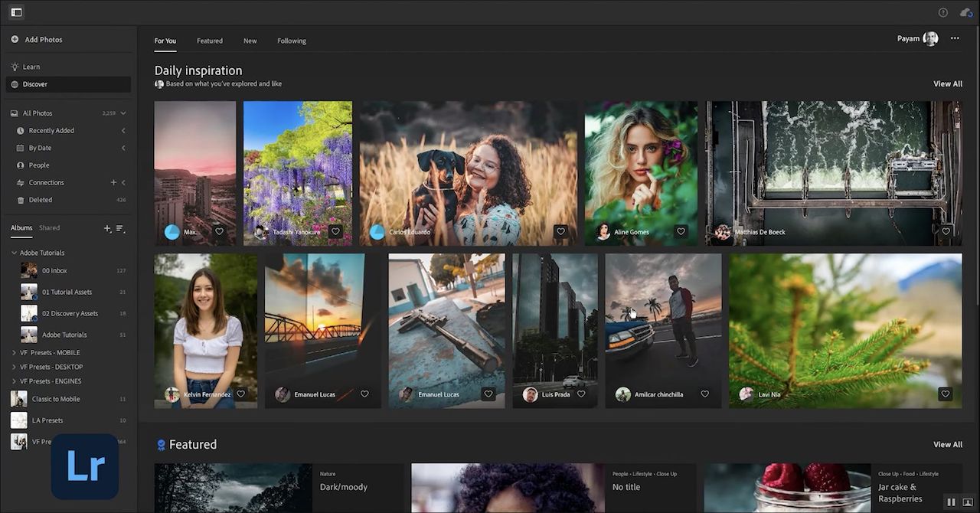The image size is (980, 513).
Task: Expand the VF Presets - MOBILE folder
Action: coord(14,353)
